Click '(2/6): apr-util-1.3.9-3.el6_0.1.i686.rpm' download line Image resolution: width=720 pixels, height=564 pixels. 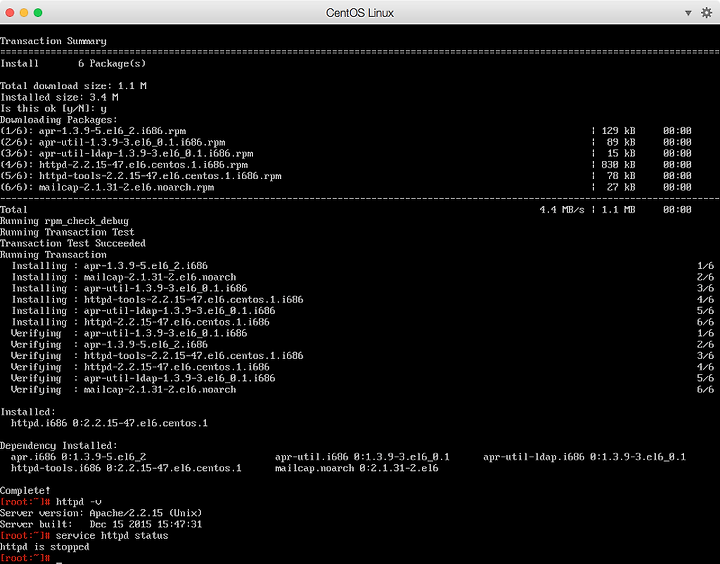(x=113, y=142)
